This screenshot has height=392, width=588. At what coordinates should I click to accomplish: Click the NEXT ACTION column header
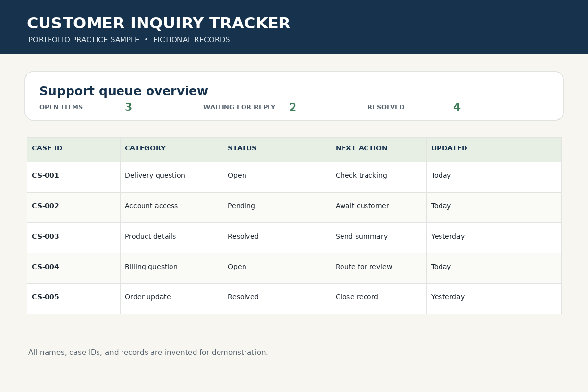point(378,149)
